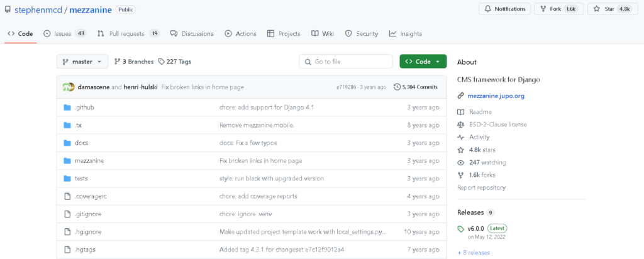Open the .tx folder
This screenshot has height=259, width=644.
click(78, 125)
